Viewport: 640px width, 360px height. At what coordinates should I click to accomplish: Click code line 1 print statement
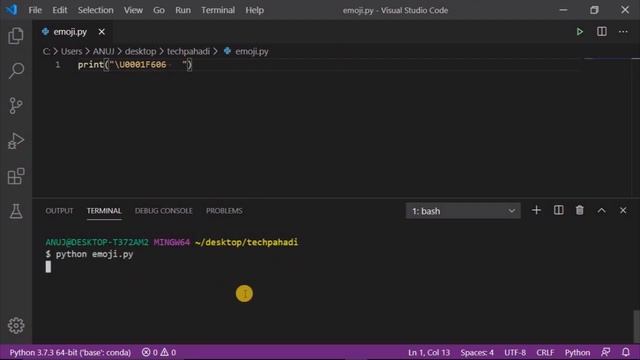(x=135, y=64)
